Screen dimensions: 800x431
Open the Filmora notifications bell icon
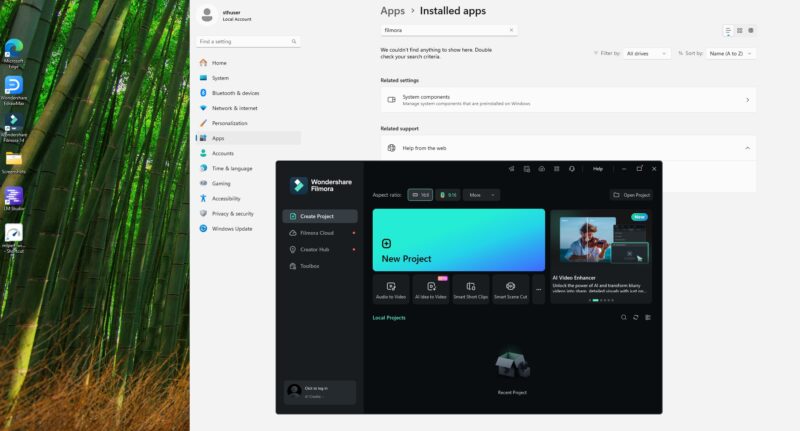point(572,169)
